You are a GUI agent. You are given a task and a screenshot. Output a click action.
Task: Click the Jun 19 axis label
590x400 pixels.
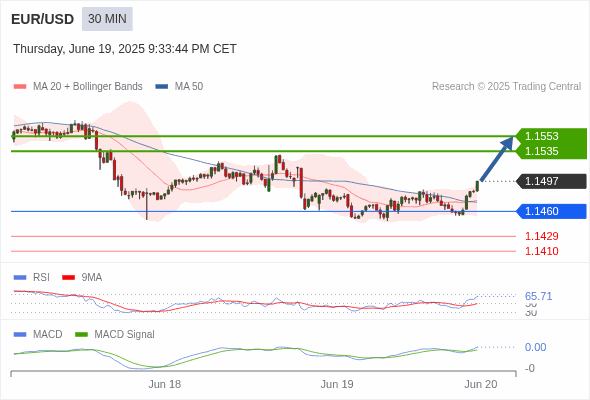pos(337,384)
